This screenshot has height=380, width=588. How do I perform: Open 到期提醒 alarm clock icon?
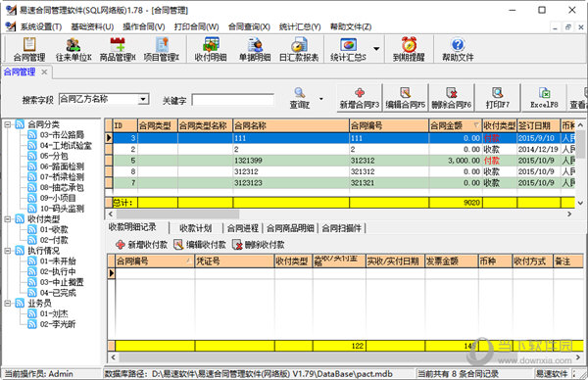409,49
